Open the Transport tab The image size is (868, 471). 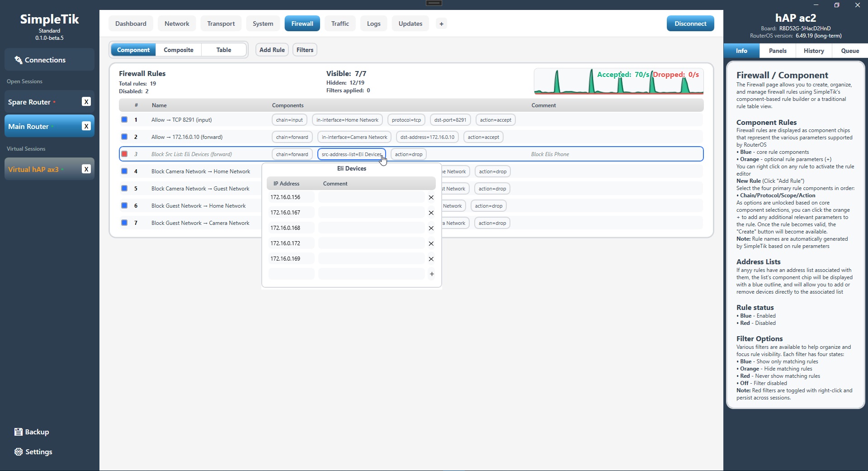(221, 24)
